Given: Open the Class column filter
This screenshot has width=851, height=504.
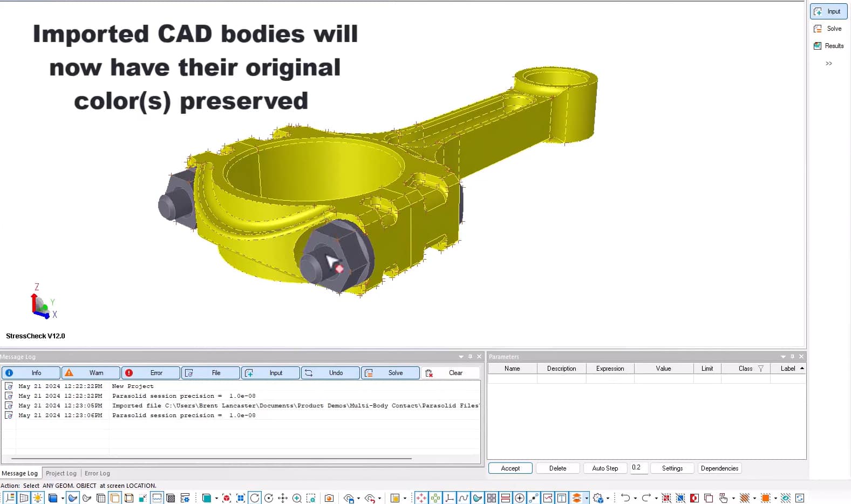Looking at the screenshot, I should tap(761, 369).
